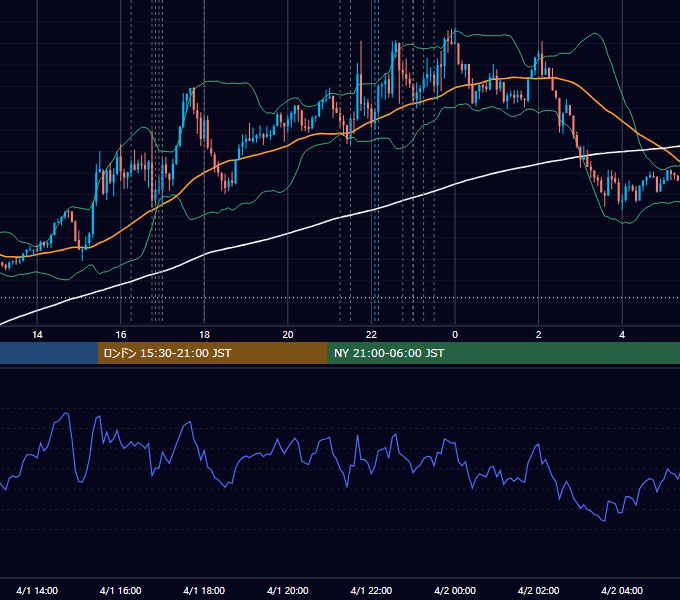
Task: Click the 16 hour axis label
Action: pyautogui.click(x=121, y=335)
